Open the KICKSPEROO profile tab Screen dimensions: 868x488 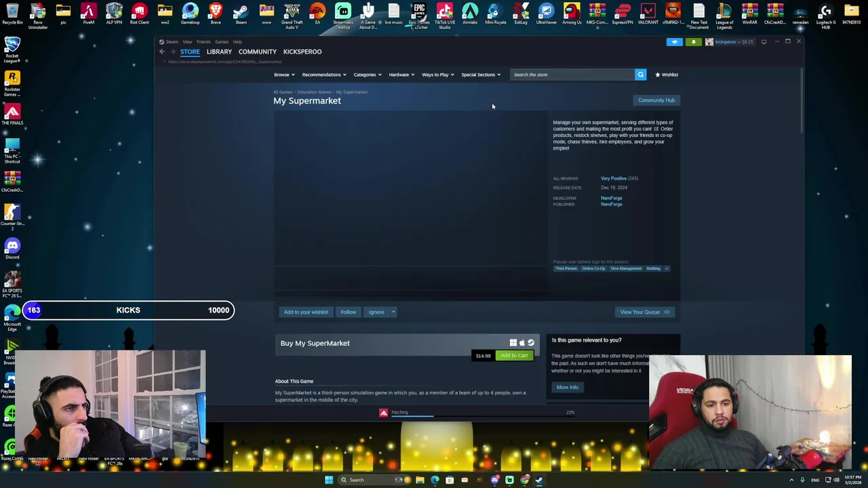click(x=302, y=52)
